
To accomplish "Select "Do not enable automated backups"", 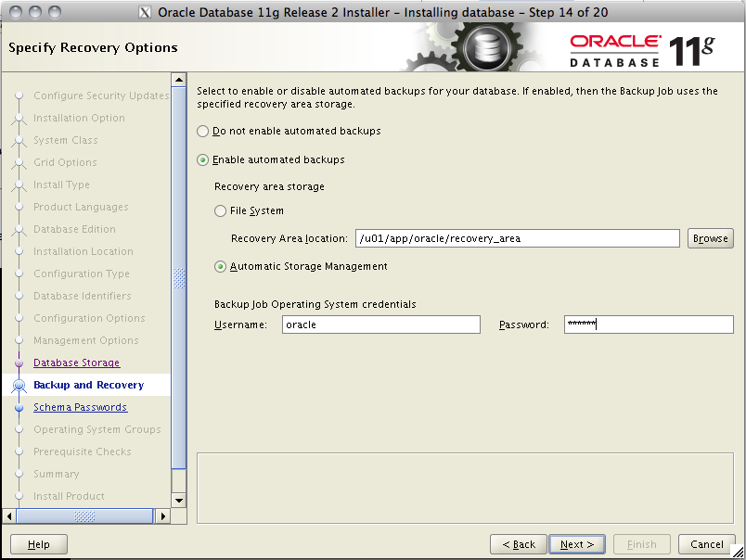I will tap(202, 132).
